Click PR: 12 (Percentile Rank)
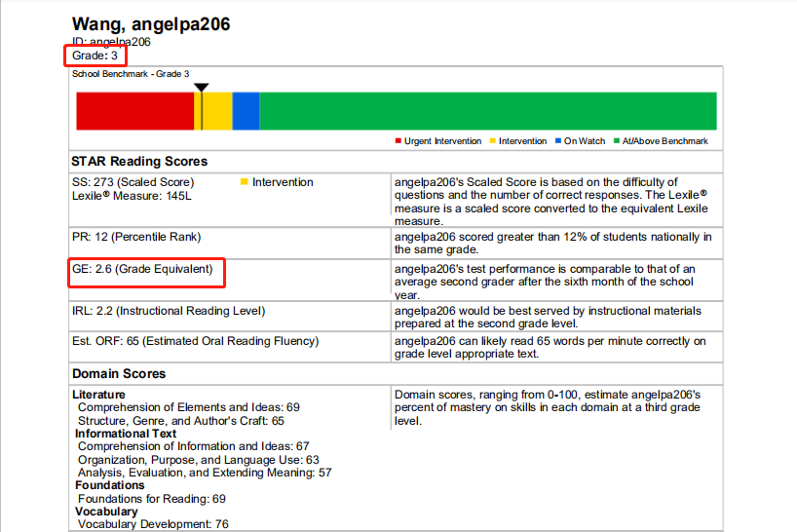The width and height of the screenshot is (797, 532). (x=136, y=237)
